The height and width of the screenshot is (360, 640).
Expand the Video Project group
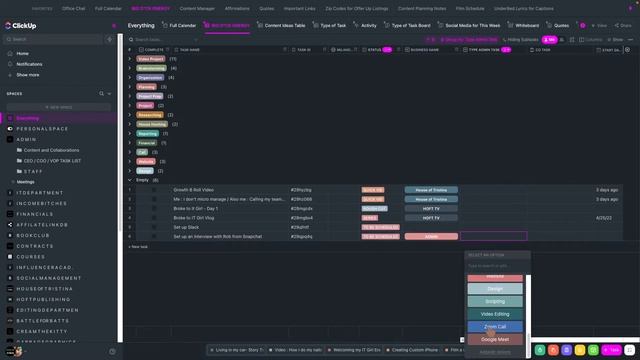pos(130,59)
